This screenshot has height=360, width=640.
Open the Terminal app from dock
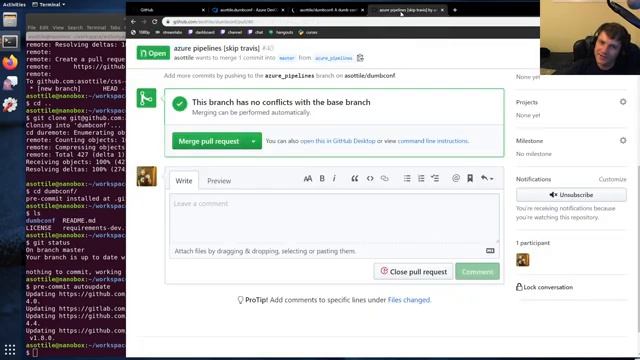click(10, 41)
